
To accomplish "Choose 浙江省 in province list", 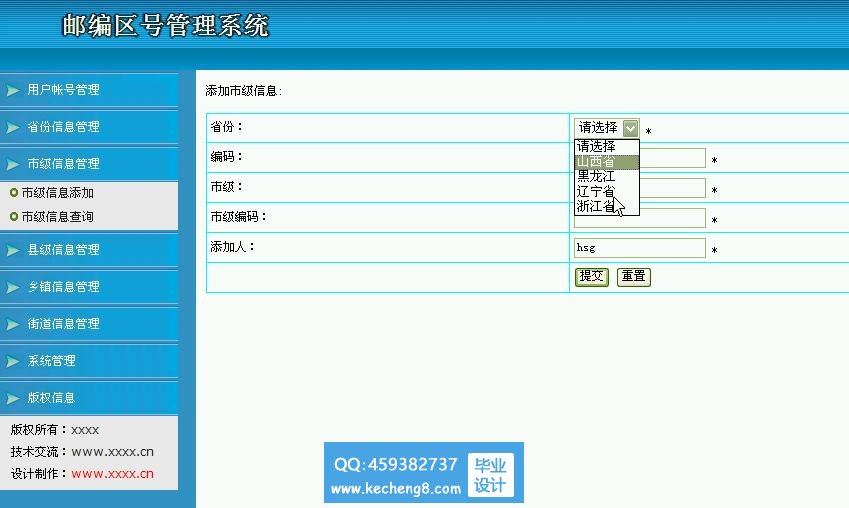I will [606, 206].
